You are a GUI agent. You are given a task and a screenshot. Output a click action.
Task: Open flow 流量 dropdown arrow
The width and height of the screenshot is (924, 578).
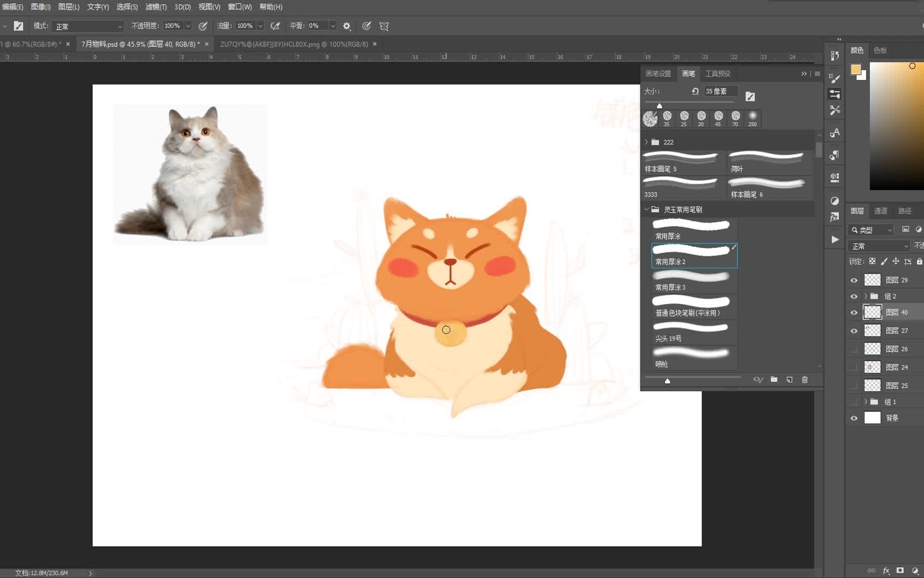pos(260,26)
